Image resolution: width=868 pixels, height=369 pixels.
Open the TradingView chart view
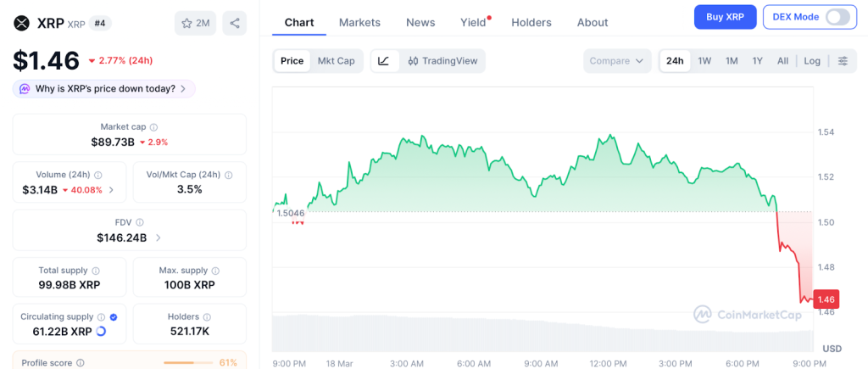442,61
